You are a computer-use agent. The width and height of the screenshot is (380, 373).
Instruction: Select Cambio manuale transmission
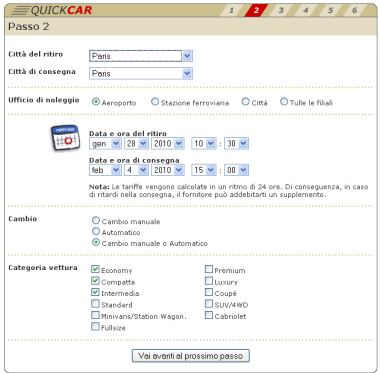96,220
